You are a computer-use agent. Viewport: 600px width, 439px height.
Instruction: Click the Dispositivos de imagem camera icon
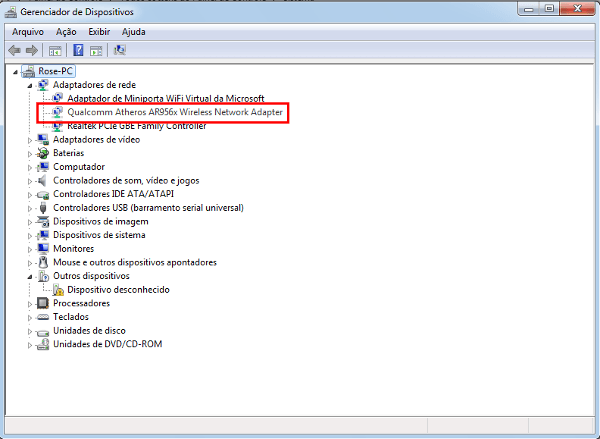coord(43,222)
